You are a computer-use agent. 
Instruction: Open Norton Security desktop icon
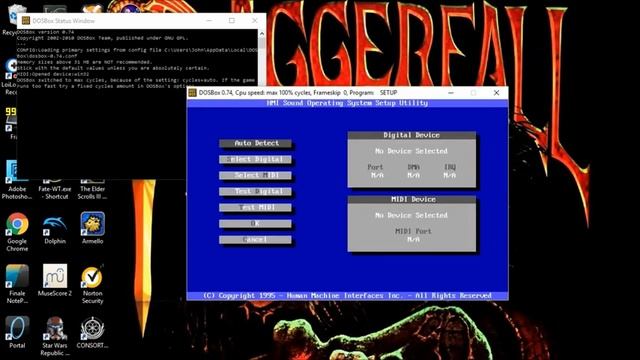coord(93,284)
